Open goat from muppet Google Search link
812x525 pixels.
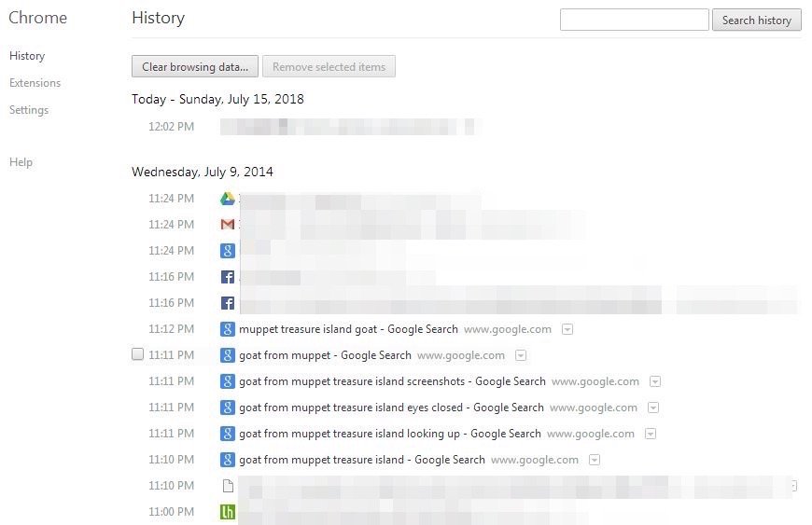325,355
